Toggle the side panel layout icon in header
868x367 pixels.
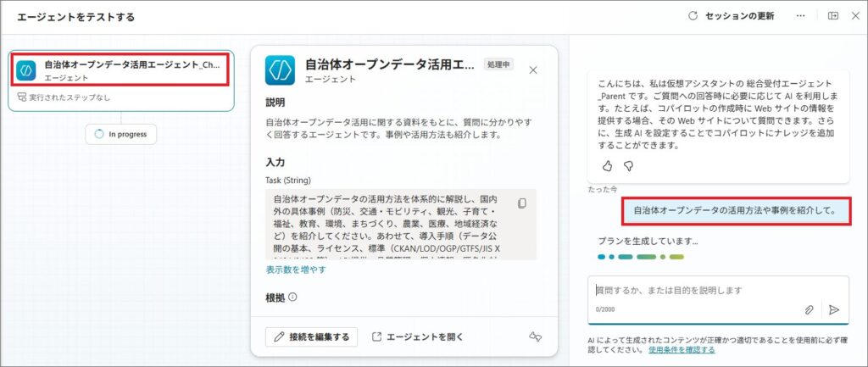pos(833,16)
